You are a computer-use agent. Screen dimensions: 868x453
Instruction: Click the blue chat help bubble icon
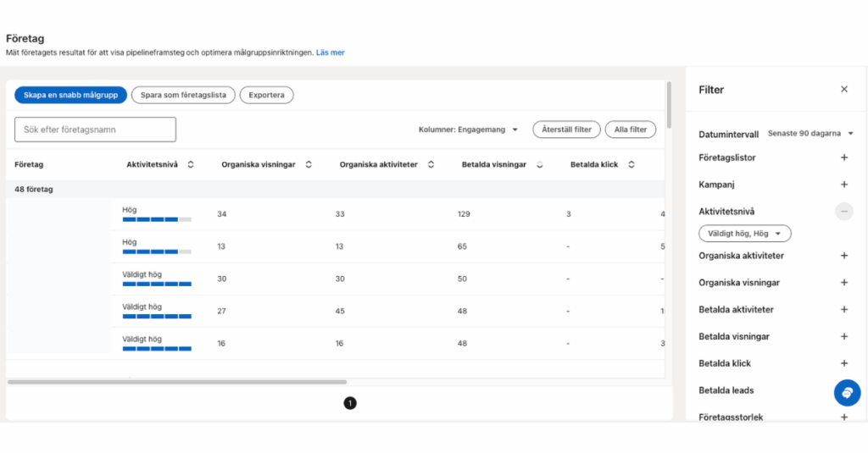coord(847,393)
